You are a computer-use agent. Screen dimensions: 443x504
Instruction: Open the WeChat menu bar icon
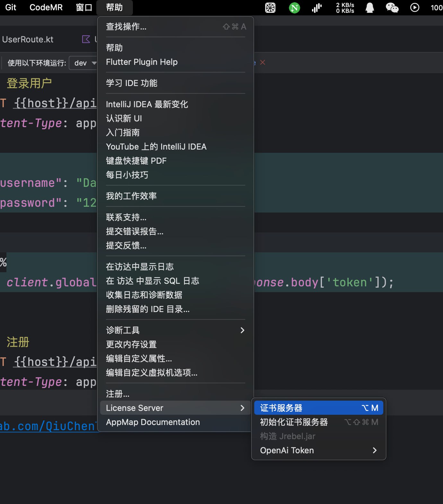click(392, 7)
